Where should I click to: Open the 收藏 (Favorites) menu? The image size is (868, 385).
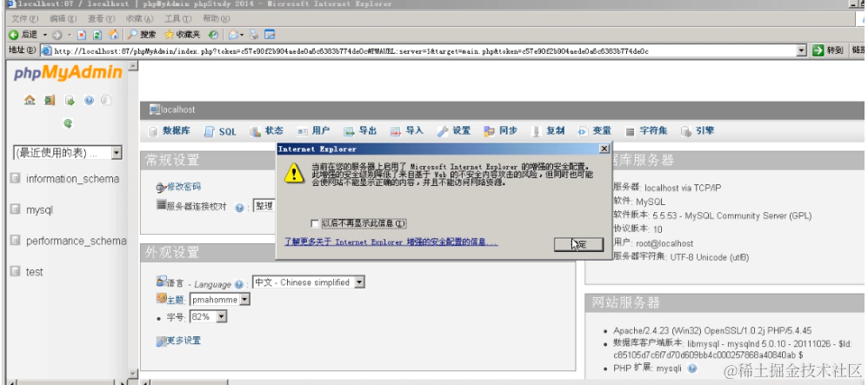tap(139, 19)
